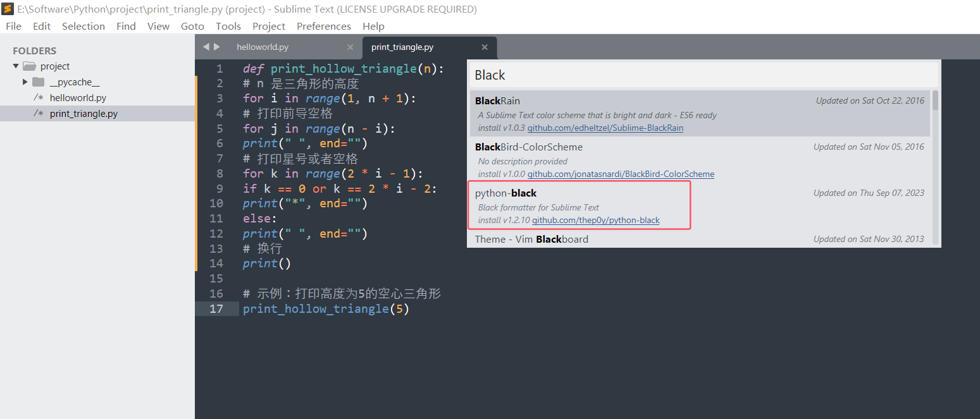
Task: Click 'Updated on Thu Sep 07, 2023' text
Action: click(x=869, y=193)
